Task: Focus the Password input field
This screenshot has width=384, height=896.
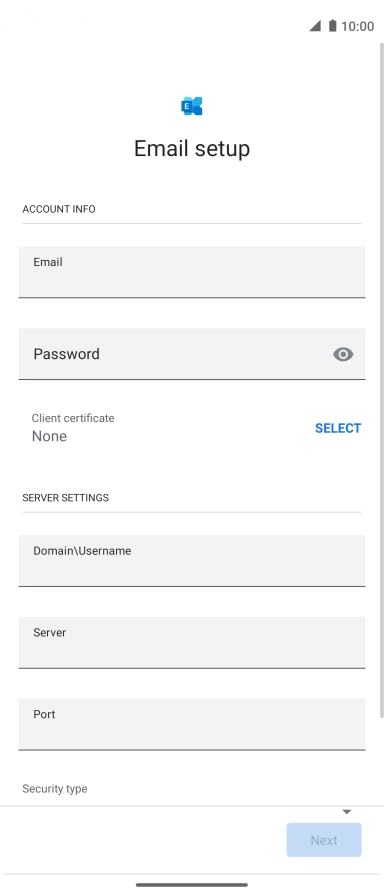Action: pyautogui.click(x=192, y=354)
